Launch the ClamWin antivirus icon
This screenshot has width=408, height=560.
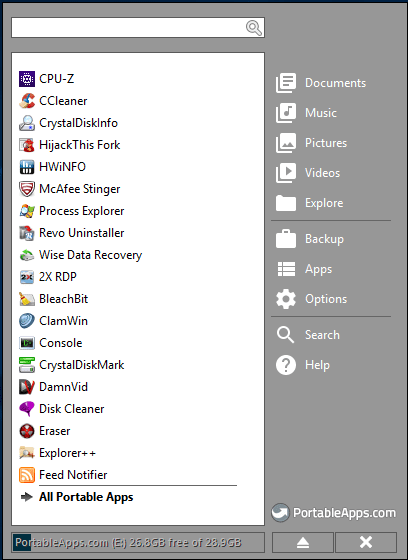pos(27,321)
